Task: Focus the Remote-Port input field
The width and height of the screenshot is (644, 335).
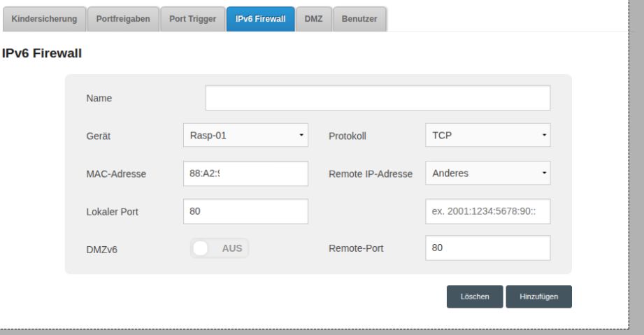Action: point(487,248)
